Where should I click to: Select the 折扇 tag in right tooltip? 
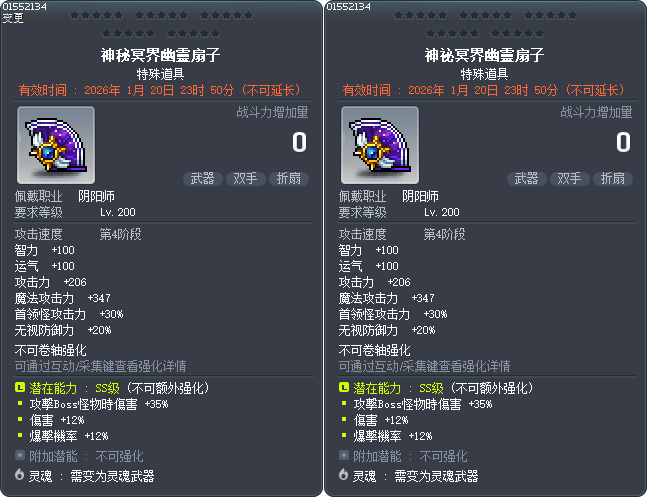[613, 179]
